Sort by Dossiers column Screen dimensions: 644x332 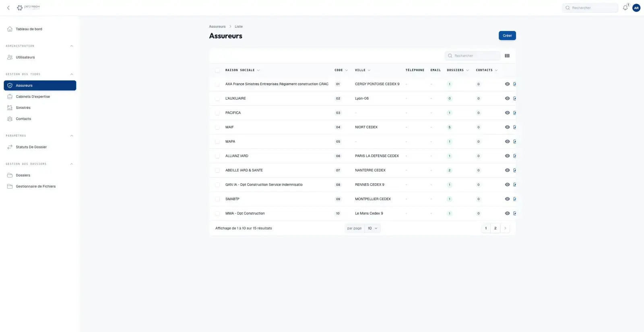pos(458,70)
